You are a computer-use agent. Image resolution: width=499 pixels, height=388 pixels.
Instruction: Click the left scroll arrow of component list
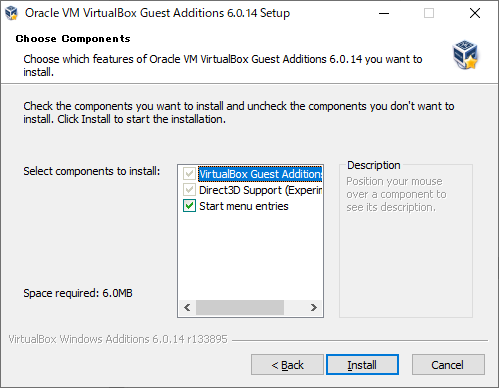coord(187,307)
